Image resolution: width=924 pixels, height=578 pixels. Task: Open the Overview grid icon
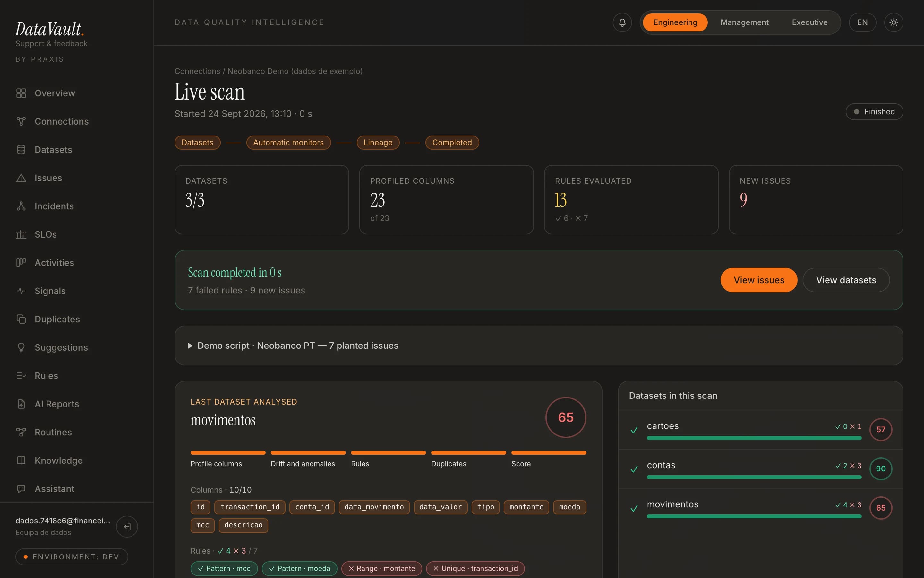[21, 93]
